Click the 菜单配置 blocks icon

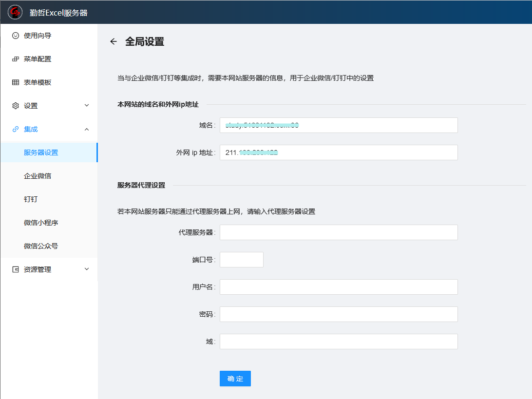[16, 59]
